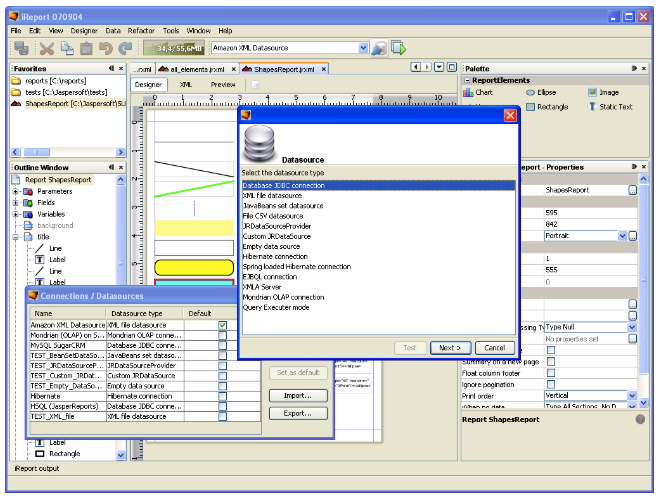Viewport: 658px width, 498px height.
Task: Open the editor tab list dropdown arrow
Action: coord(439,67)
